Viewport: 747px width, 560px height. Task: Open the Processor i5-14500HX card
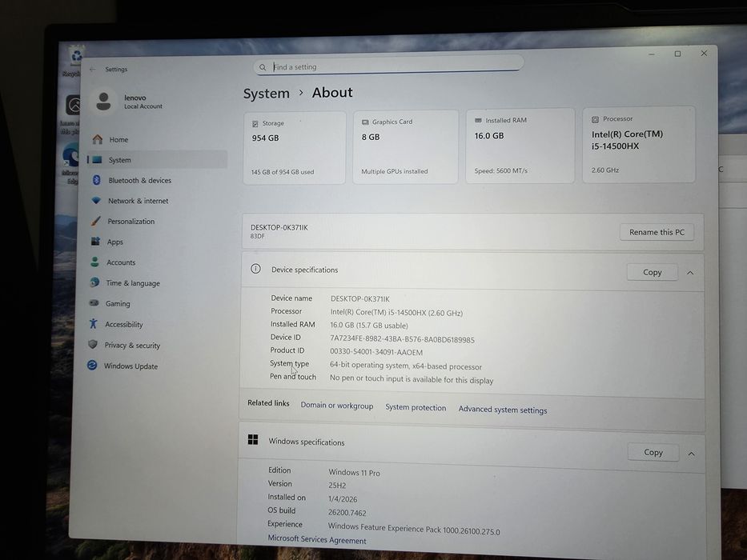tap(639, 144)
